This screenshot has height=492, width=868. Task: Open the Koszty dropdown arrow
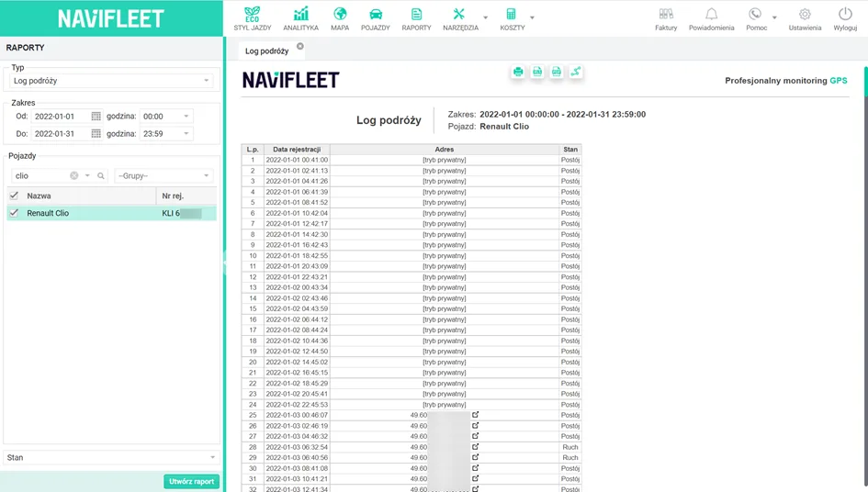coord(532,17)
